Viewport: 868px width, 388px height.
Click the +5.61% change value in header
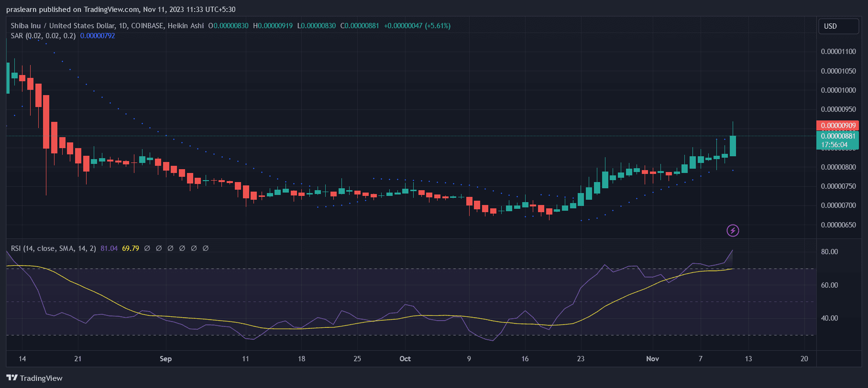click(438, 26)
